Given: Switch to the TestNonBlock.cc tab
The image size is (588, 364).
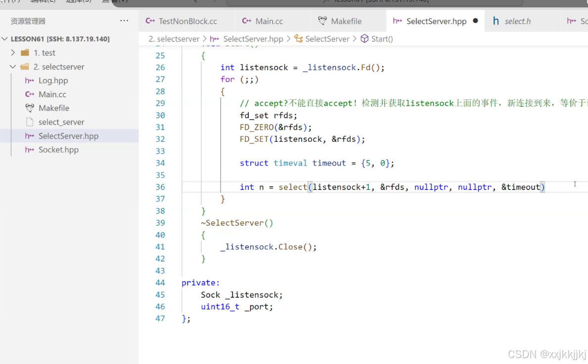Looking at the screenshot, I should (187, 21).
